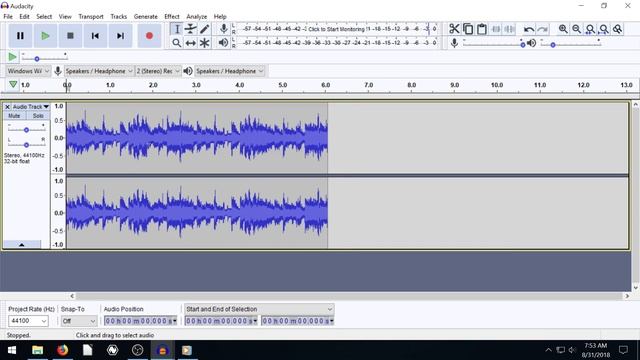Stop playback with the Stop button
640x360 pixels.
pos(70,36)
